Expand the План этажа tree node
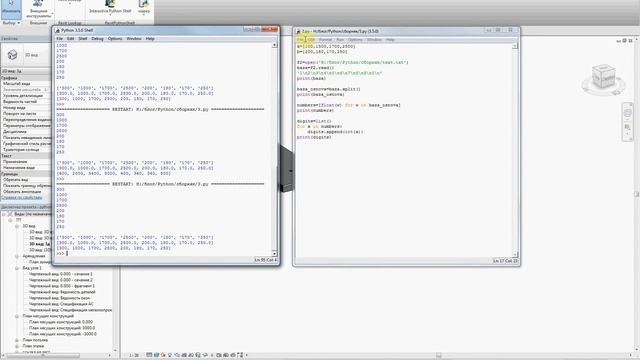The height and width of the screenshot is (360, 640). point(17,346)
